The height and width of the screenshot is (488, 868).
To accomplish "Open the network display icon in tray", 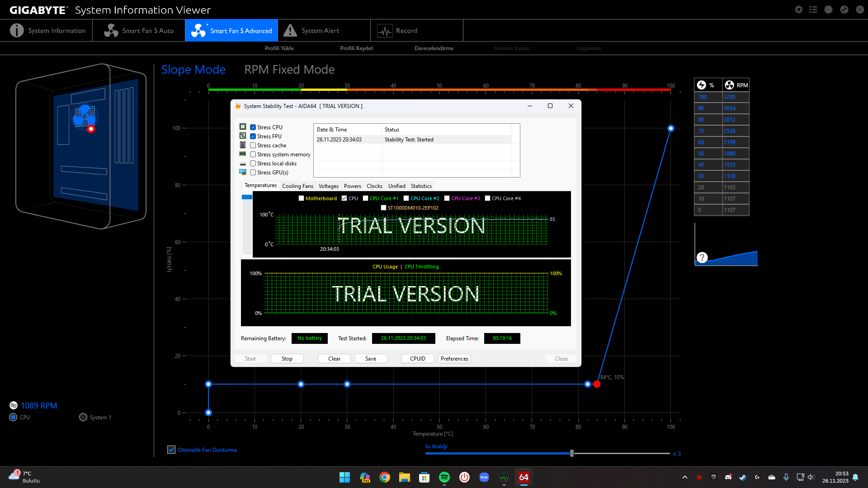I will pos(800,477).
